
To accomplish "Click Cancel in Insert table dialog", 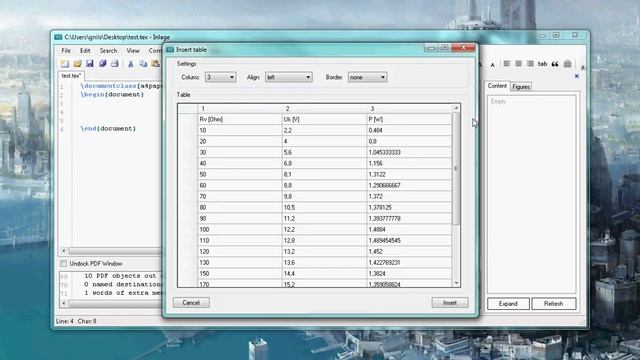I will (x=191, y=303).
